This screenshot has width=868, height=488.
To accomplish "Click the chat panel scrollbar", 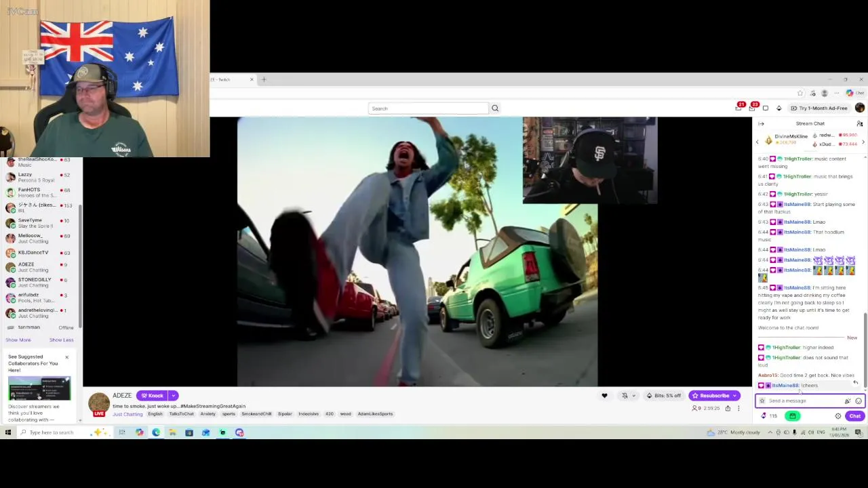I will click(x=865, y=351).
